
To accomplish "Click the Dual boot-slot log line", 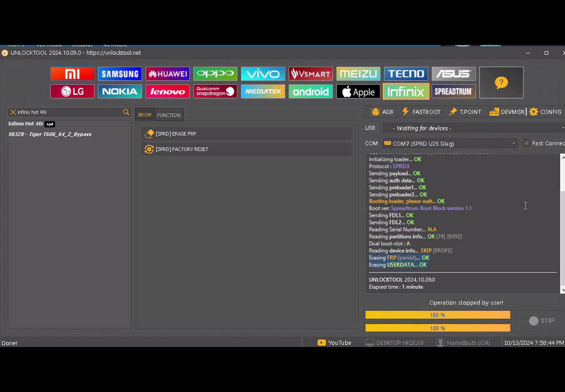I will coord(390,244).
